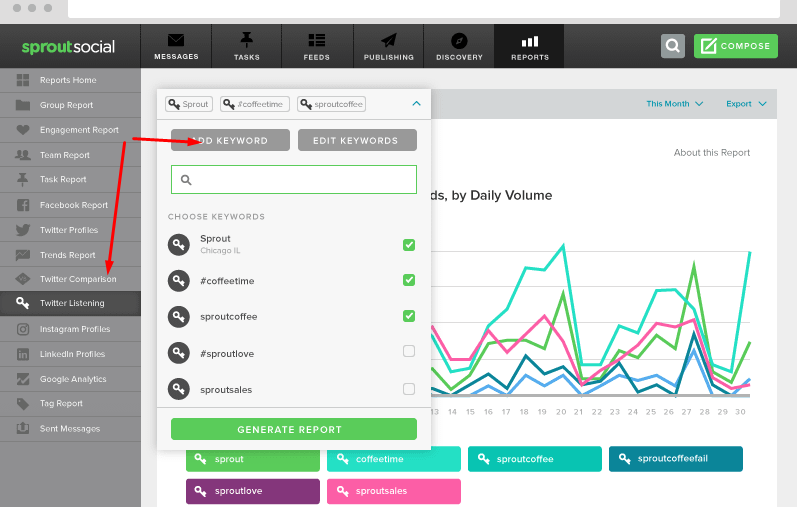Select the teal sproutcoffee legend swatch
Image resolution: width=797 pixels, height=507 pixels.
[x=535, y=459]
